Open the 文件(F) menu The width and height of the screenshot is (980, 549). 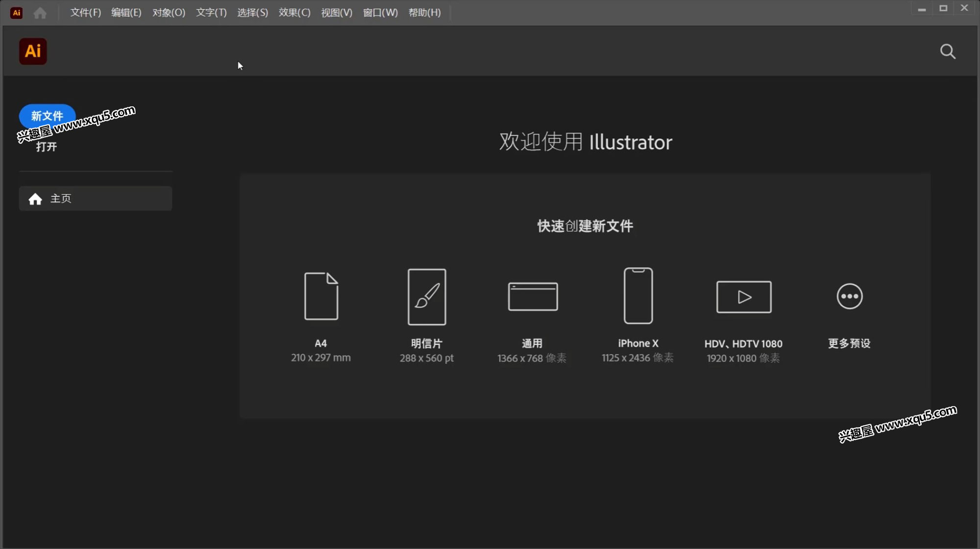85,13
